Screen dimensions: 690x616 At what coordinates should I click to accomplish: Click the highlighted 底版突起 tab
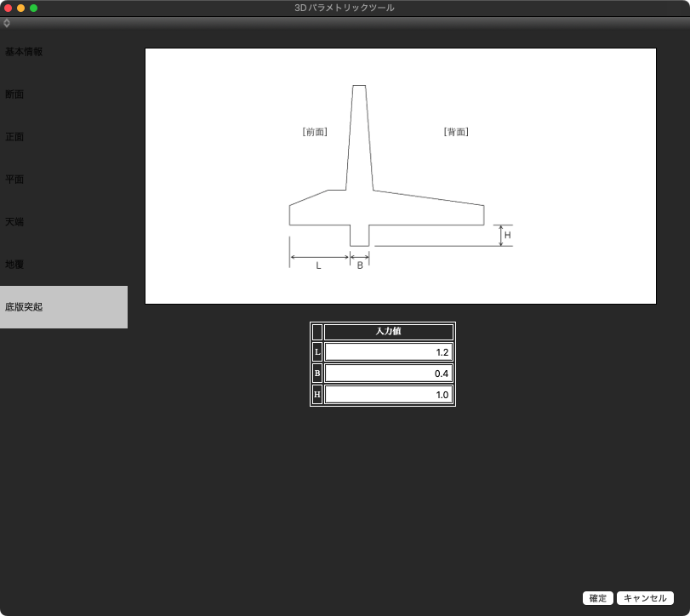coord(64,307)
